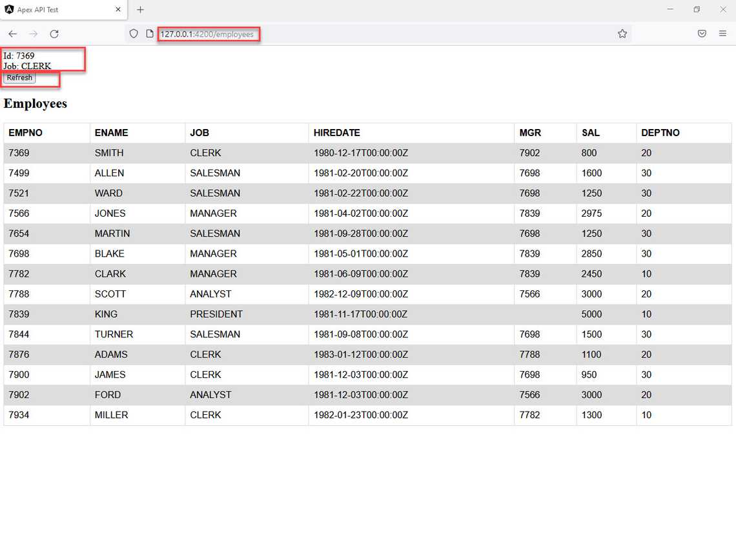Click the URL address field
Image resolution: width=736 pixels, height=560 pixels.
[387, 34]
